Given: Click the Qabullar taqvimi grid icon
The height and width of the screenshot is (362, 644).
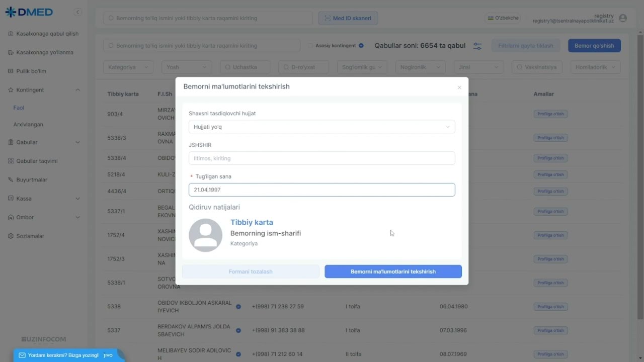Looking at the screenshot, I should 11,161.
